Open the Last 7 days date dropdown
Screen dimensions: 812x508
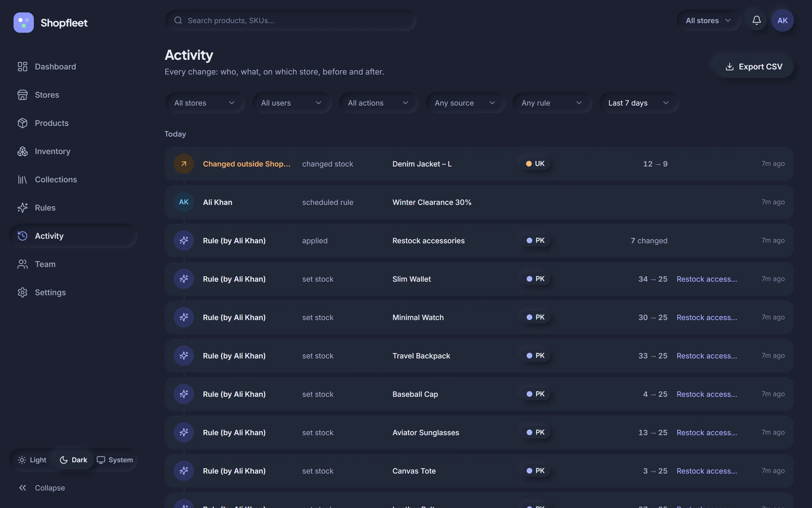point(639,103)
